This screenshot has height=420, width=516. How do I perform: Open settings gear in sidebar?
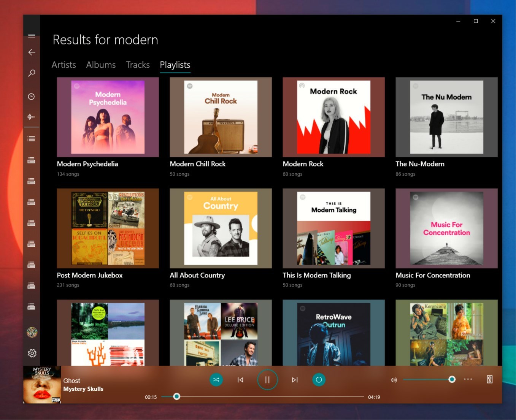[32, 353]
